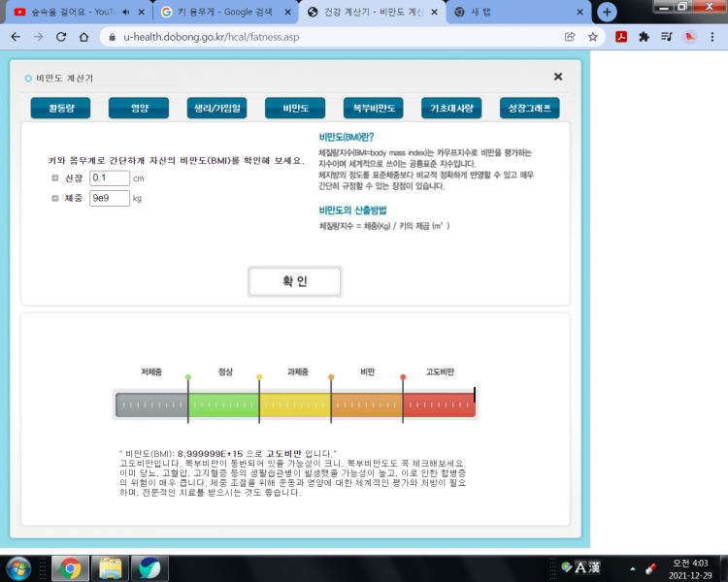The height and width of the screenshot is (582, 728).
Task: Close the Google 검색 tab
Action: 288,13
